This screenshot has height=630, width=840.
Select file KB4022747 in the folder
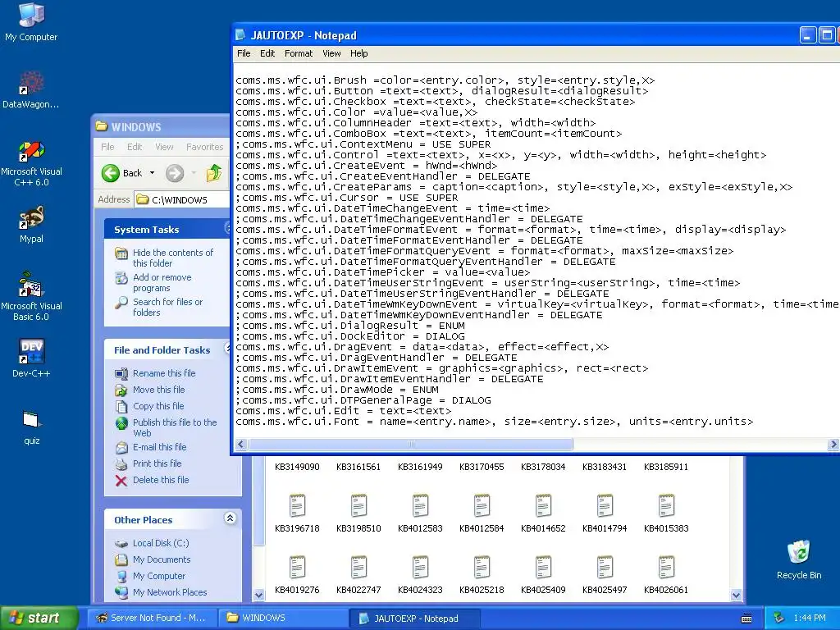tap(358, 575)
